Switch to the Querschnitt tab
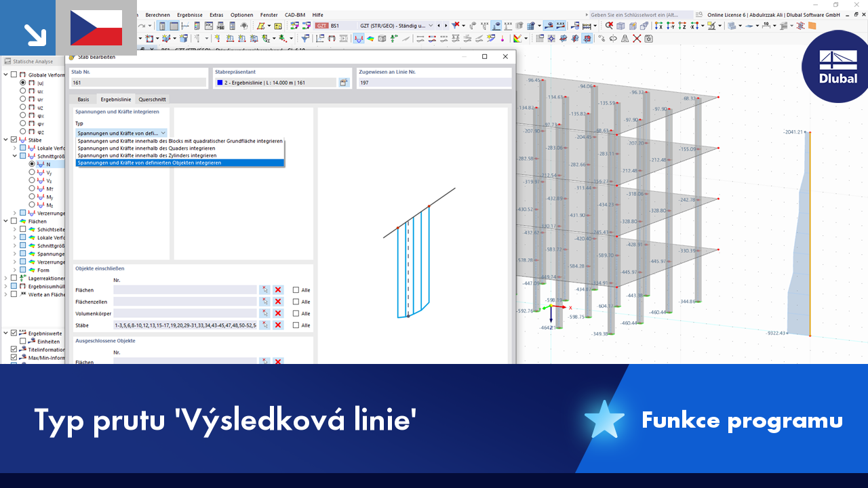 click(x=152, y=99)
